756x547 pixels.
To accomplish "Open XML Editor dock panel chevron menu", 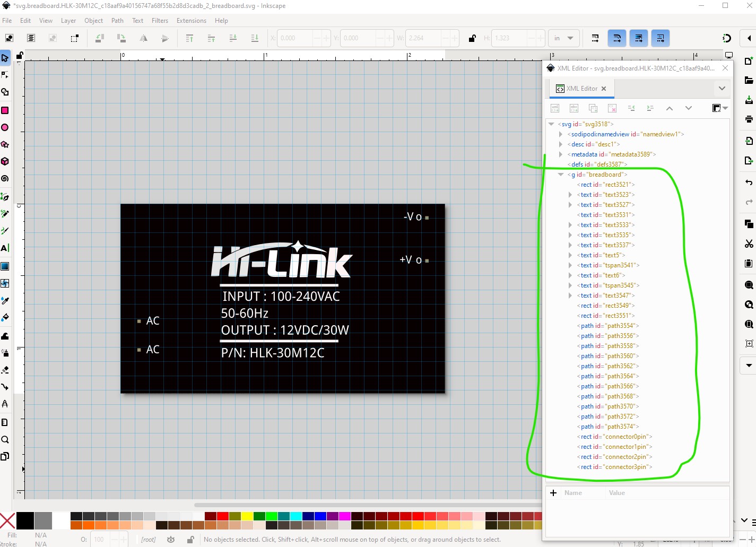I will pos(722,89).
